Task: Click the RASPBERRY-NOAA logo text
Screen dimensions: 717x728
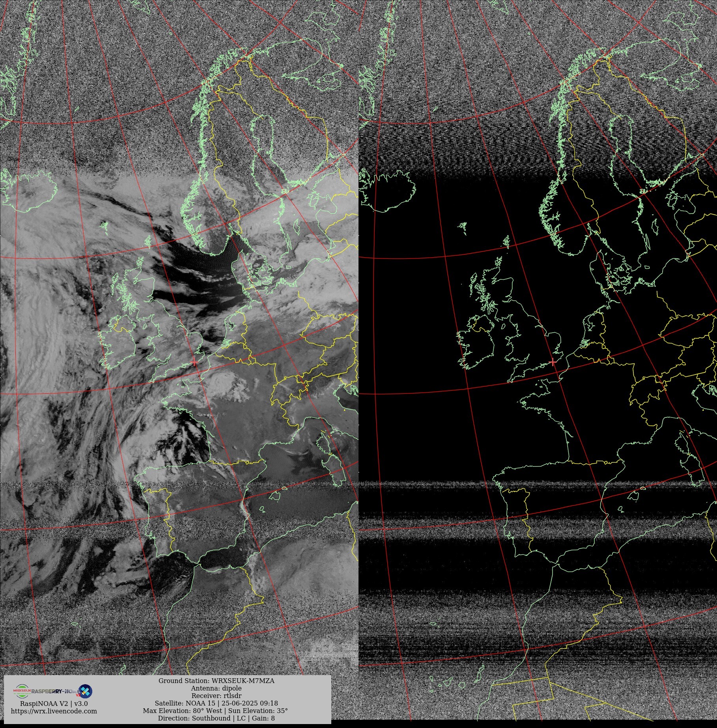Action: 56,691
